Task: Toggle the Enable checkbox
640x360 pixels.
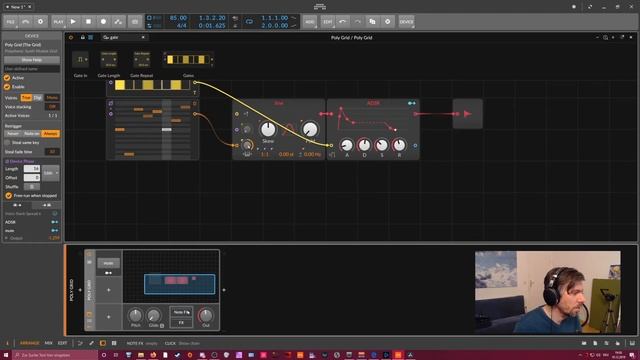Action: point(7,87)
